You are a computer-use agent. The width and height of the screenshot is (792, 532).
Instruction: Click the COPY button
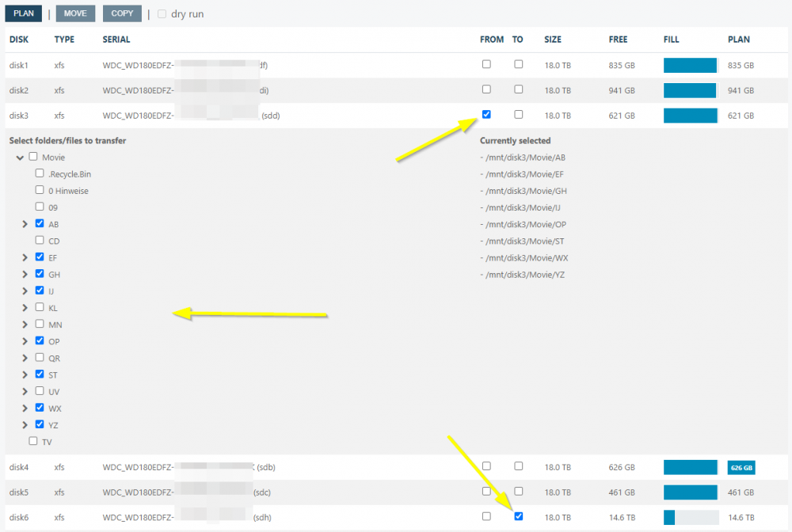(122, 13)
